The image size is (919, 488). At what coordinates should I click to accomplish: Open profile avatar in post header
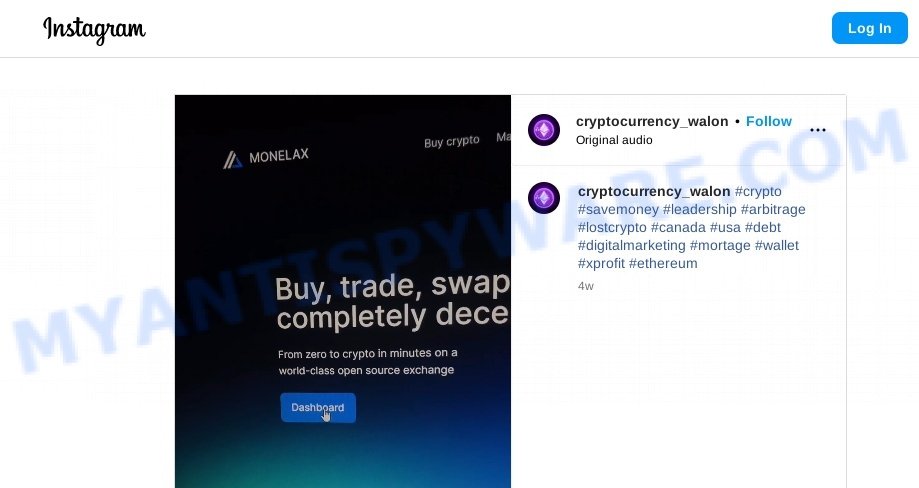[x=544, y=130]
